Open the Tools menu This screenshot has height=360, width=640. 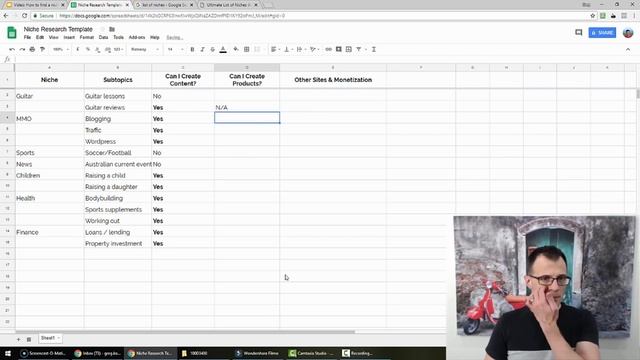[118, 37]
